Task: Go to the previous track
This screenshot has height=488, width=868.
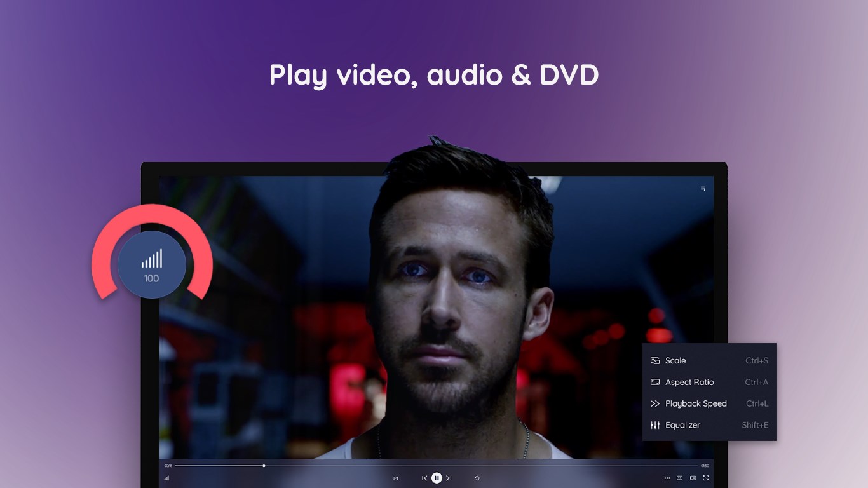Action: [424, 478]
